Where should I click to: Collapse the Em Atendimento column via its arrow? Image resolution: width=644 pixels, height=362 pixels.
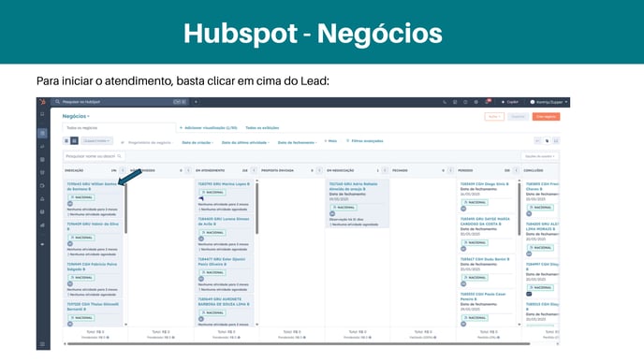point(254,170)
